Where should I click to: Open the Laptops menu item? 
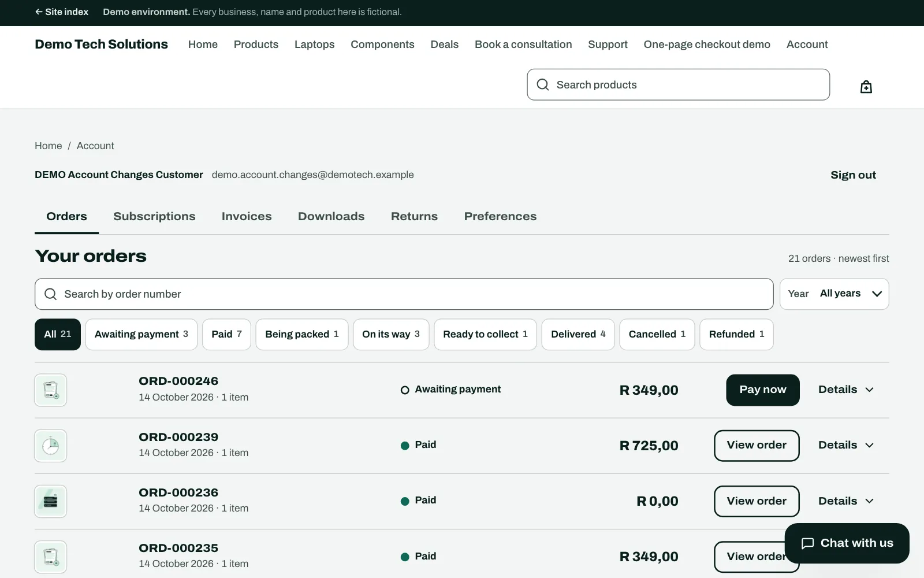coord(314,45)
